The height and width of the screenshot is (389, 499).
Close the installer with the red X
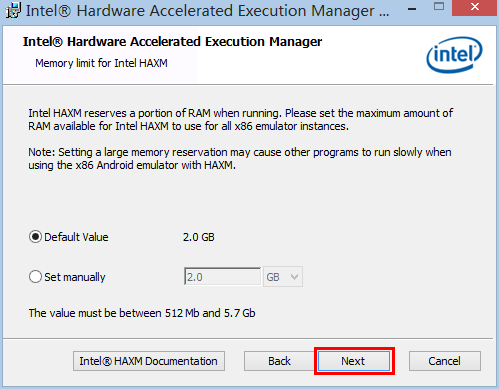(x=475, y=7)
